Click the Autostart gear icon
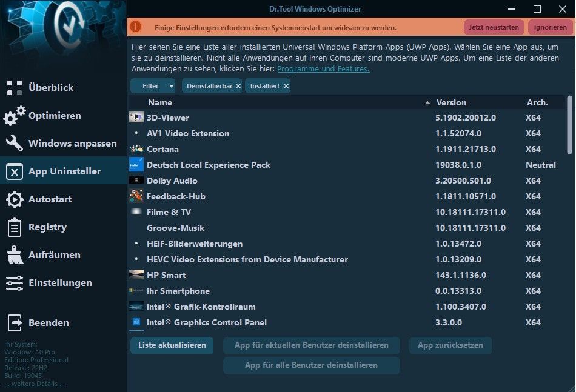 pos(15,199)
